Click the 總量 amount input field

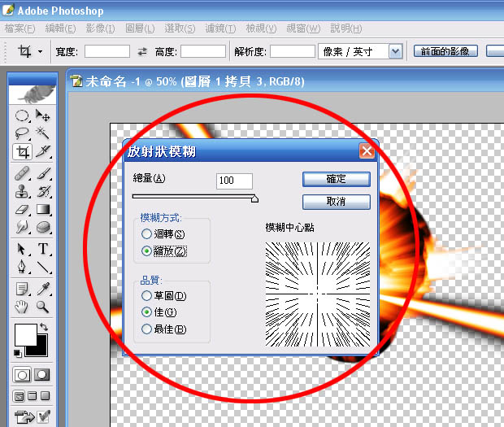[x=234, y=181]
